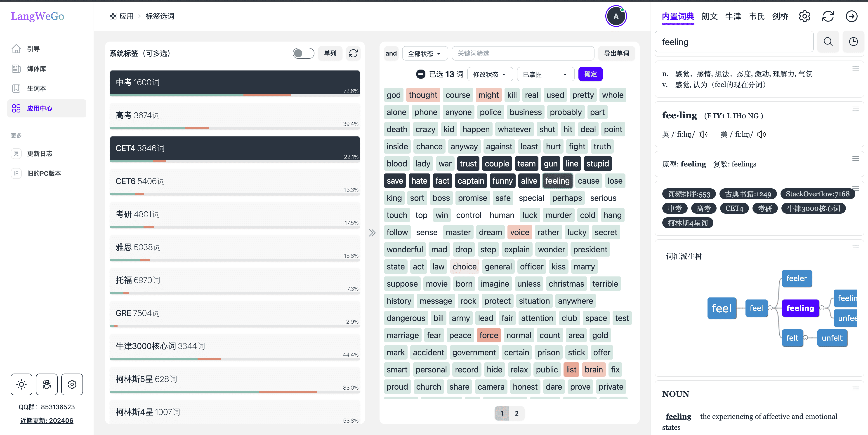Click the refresh/sync icon in word list
Screen dimensions: 868x435
point(353,53)
